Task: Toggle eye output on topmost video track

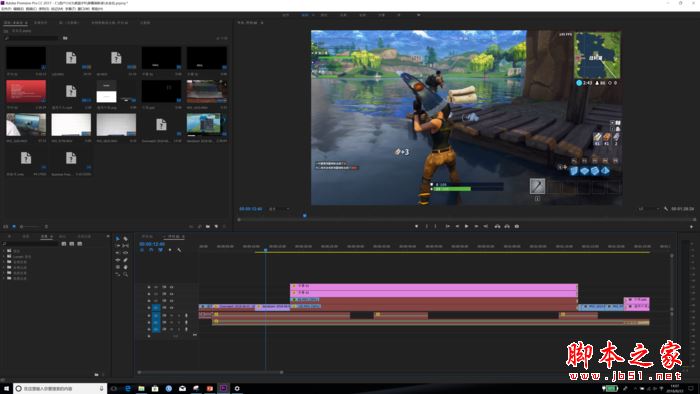Action: tap(172, 287)
